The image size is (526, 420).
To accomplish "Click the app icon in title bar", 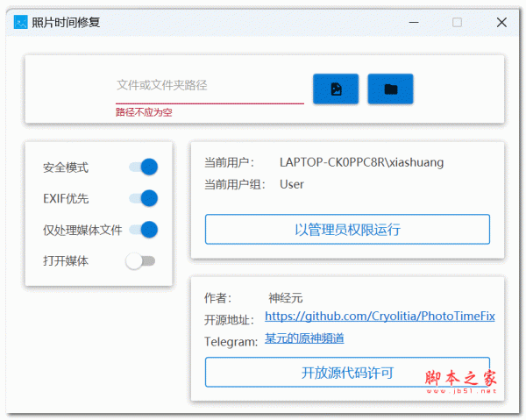I will click(20, 22).
